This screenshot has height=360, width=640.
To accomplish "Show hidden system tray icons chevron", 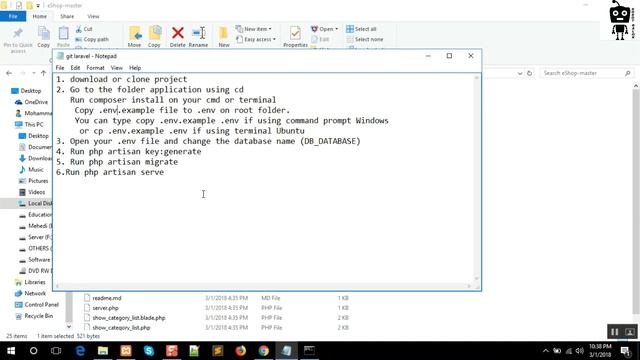I will (546, 351).
